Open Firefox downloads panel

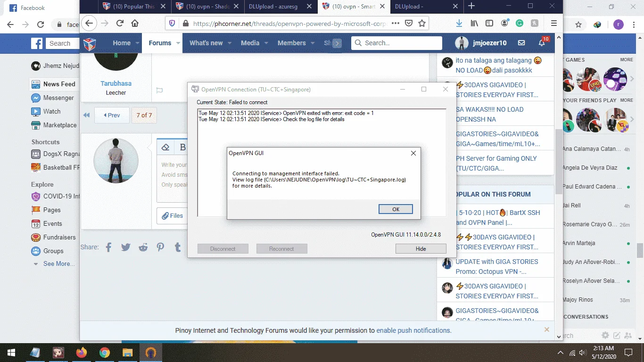(459, 23)
